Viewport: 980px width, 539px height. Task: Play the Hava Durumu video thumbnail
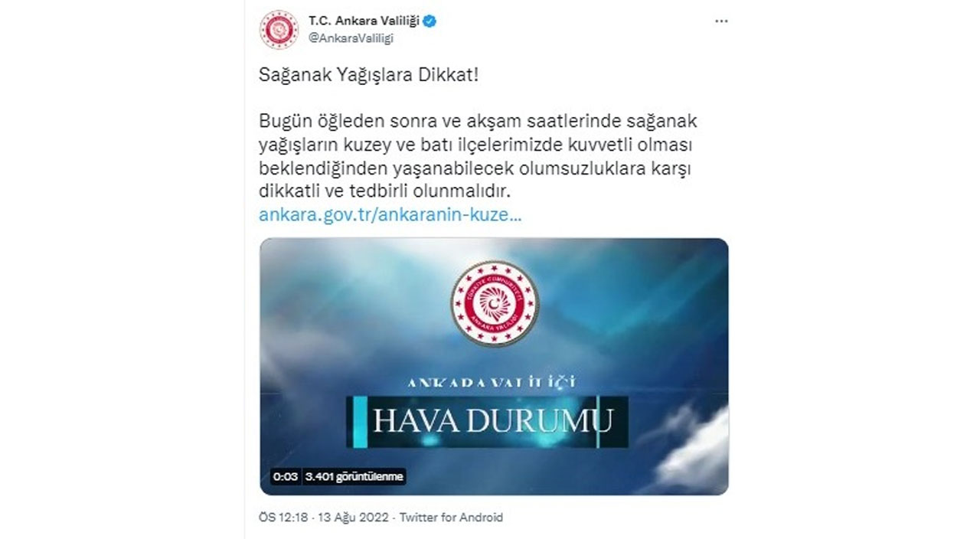click(494, 366)
